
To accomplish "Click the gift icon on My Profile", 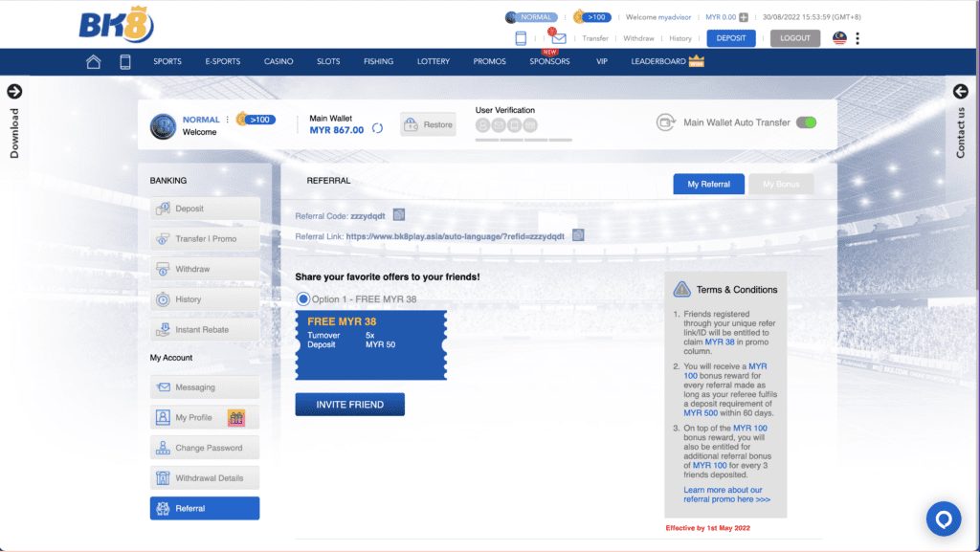I will [236, 418].
